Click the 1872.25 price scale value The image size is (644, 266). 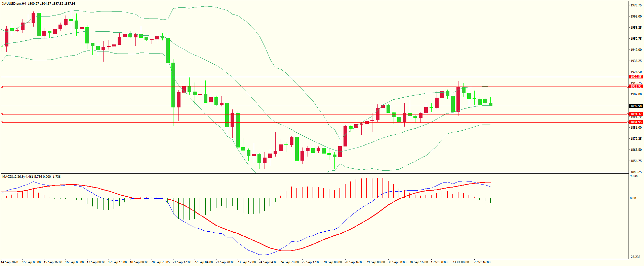point(636,139)
